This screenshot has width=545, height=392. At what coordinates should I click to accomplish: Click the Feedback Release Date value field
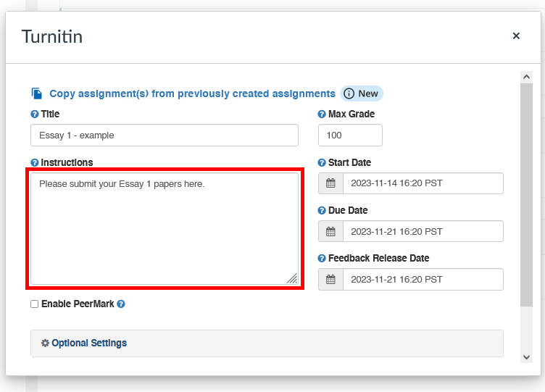tap(423, 279)
